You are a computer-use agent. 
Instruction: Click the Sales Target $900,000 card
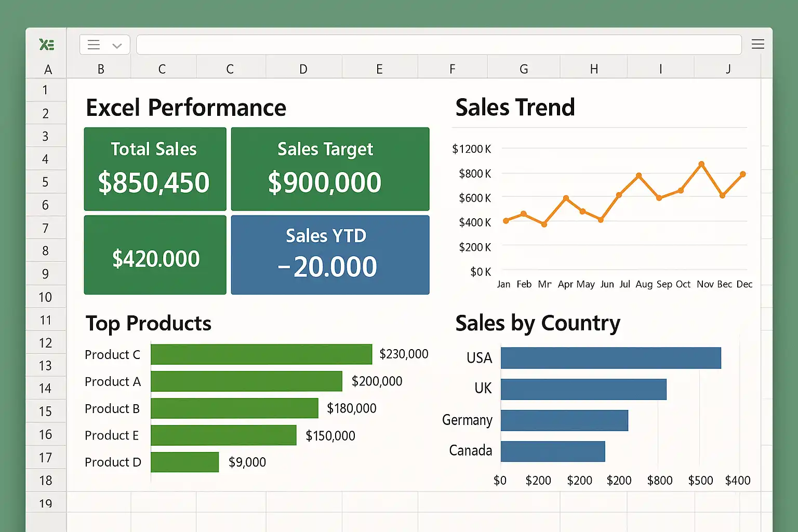click(330, 169)
